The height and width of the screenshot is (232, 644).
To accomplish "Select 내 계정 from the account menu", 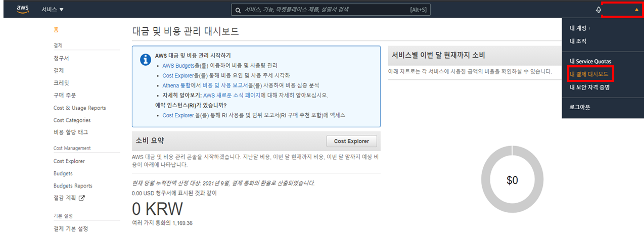I will tap(578, 28).
